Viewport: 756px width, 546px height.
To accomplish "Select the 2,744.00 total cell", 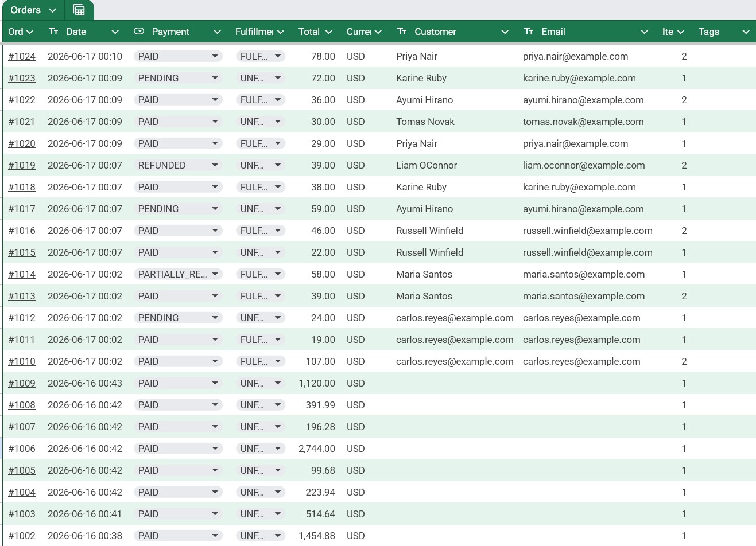I will [x=317, y=448].
